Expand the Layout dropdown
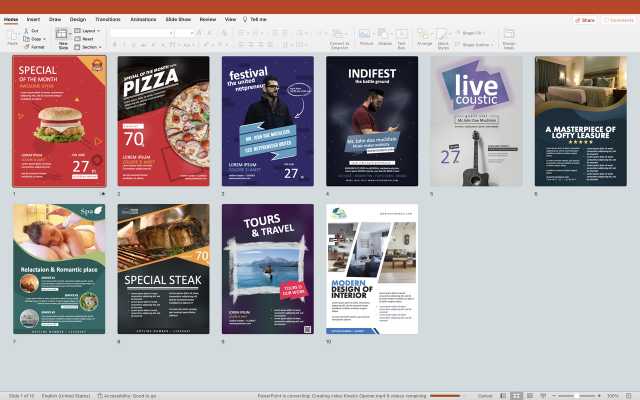This screenshot has width=640, height=400. (x=89, y=31)
